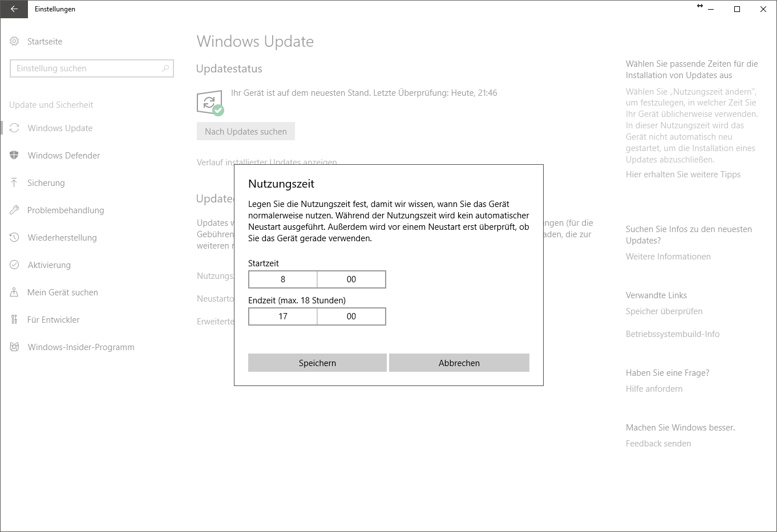Click the Speicher überprüfen link

pos(664,311)
